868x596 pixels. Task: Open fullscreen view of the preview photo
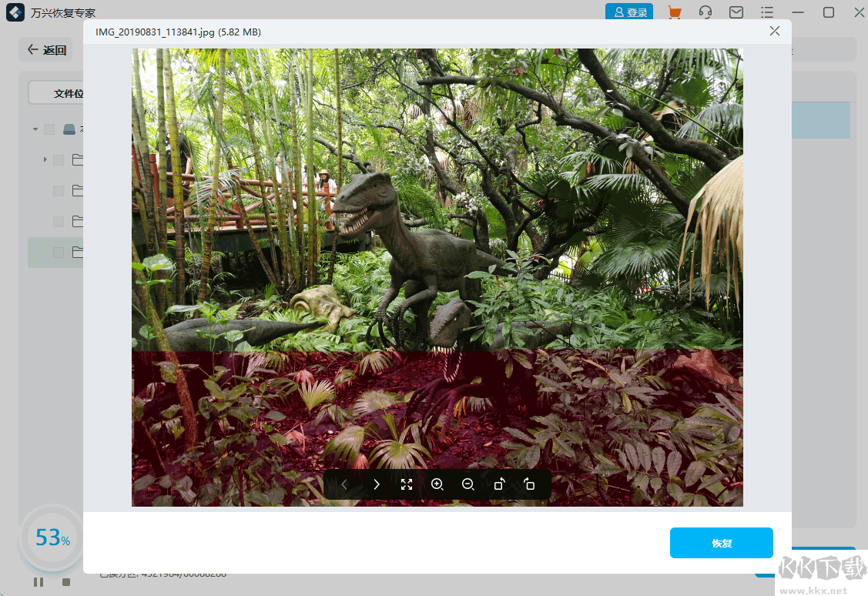click(x=407, y=485)
